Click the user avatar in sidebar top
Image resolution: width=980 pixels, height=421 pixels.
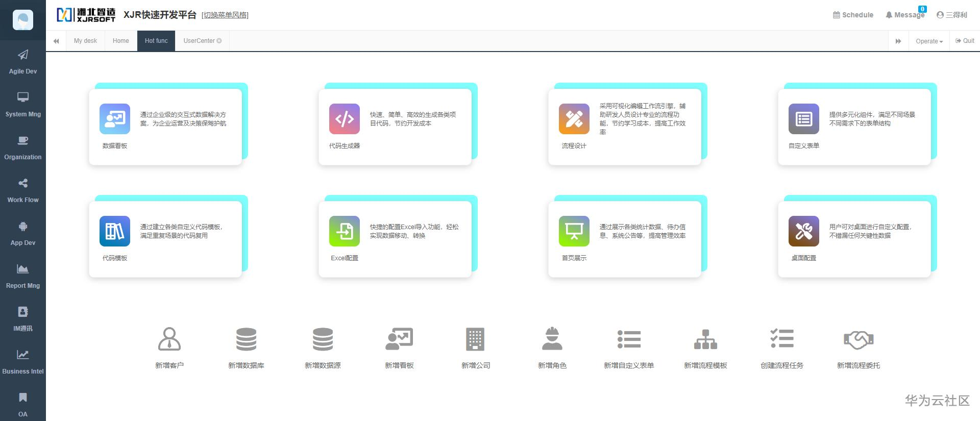tap(23, 20)
